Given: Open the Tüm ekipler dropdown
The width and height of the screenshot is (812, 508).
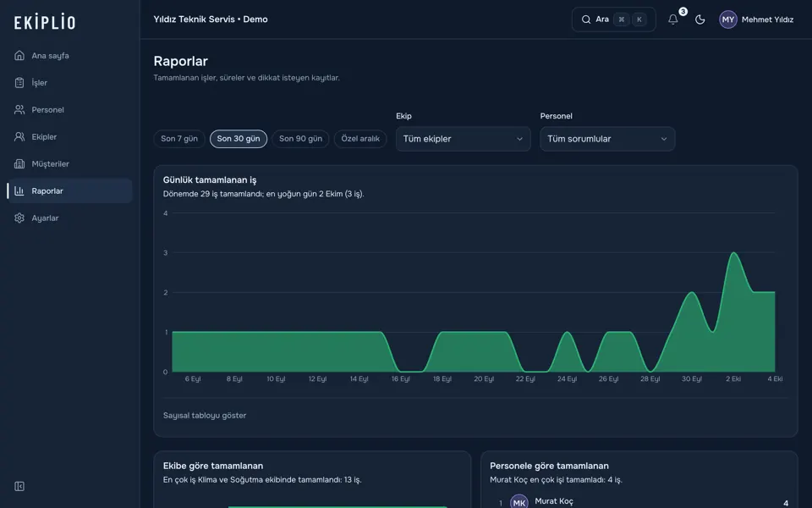Looking at the screenshot, I should 463,139.
